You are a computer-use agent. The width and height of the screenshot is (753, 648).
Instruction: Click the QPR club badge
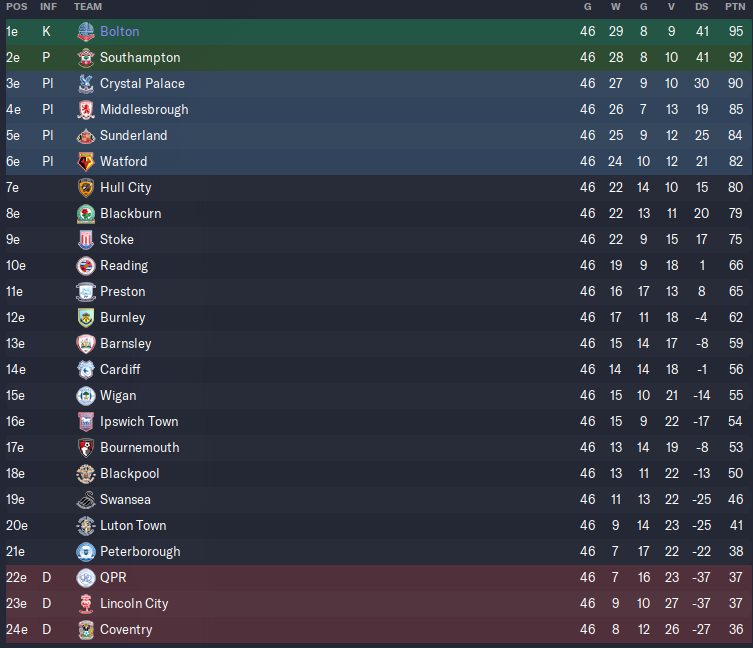[x=86, y=577]
